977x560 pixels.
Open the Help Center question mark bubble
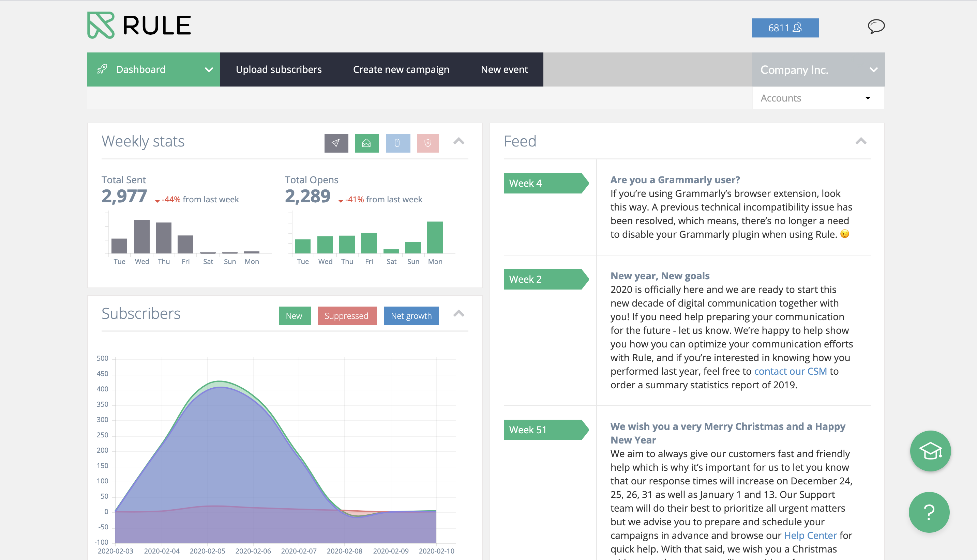click(x=929, y=512)
